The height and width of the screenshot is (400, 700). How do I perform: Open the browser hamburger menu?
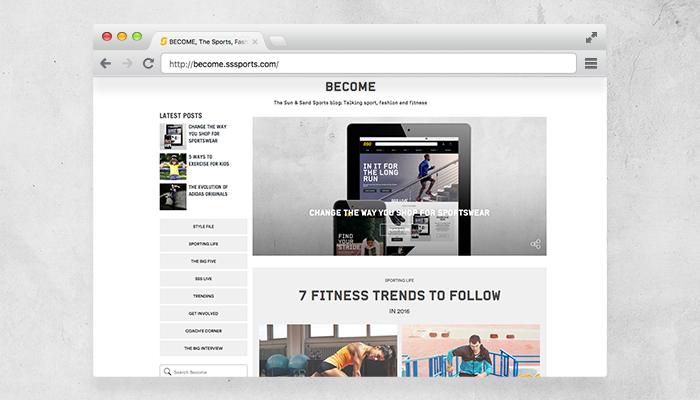591,63
